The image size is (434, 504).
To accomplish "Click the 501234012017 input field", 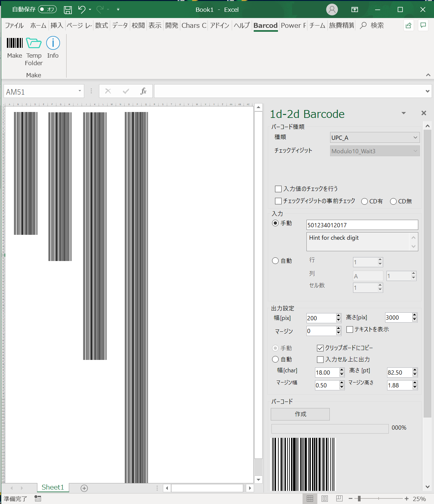I will click(362, 225).
